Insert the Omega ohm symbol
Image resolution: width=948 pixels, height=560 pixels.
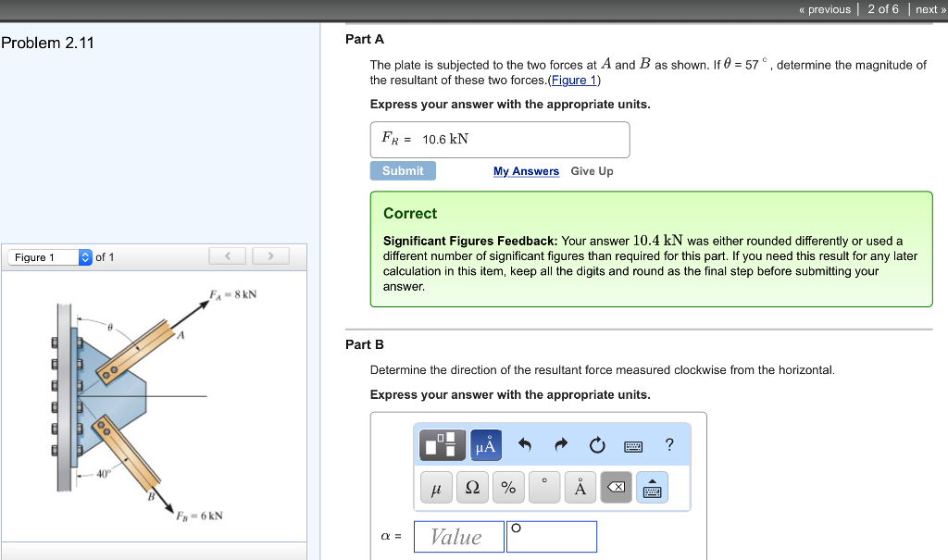(472, 488)
